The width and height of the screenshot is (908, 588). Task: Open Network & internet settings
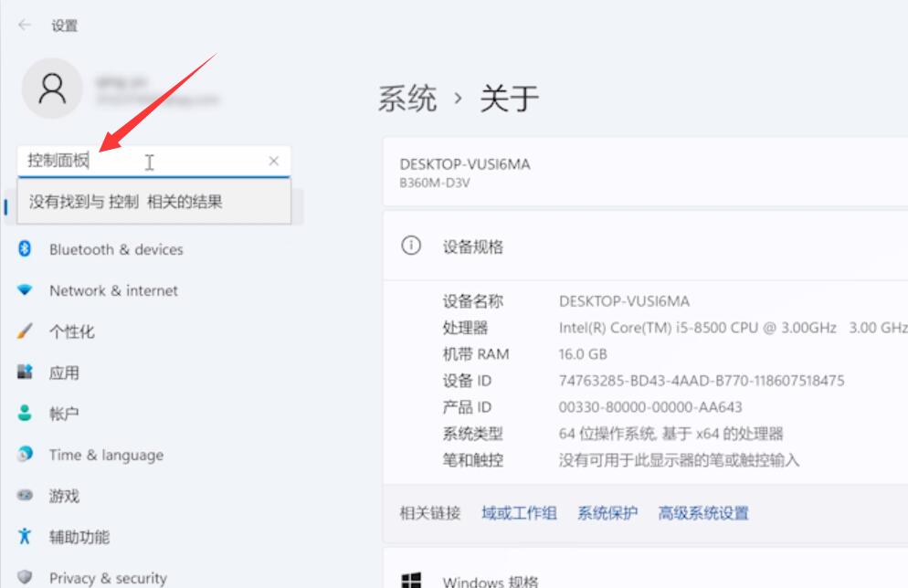click(x=113, y=290)
